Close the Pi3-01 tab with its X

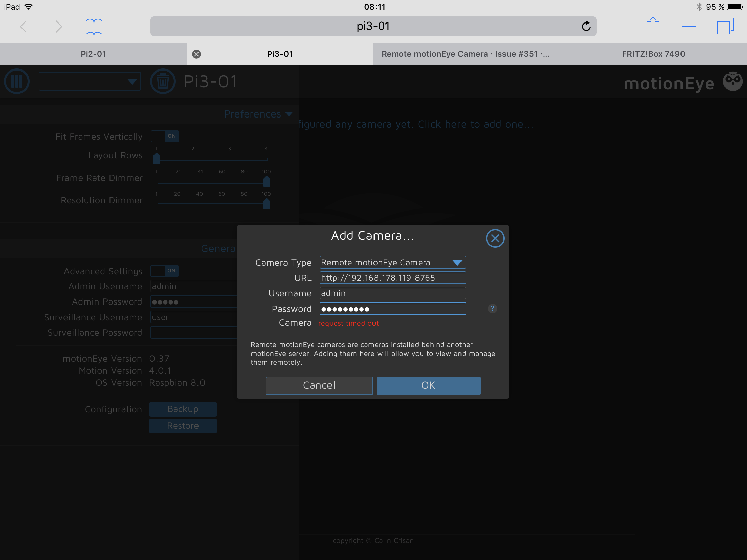click(x=197, y=54)
